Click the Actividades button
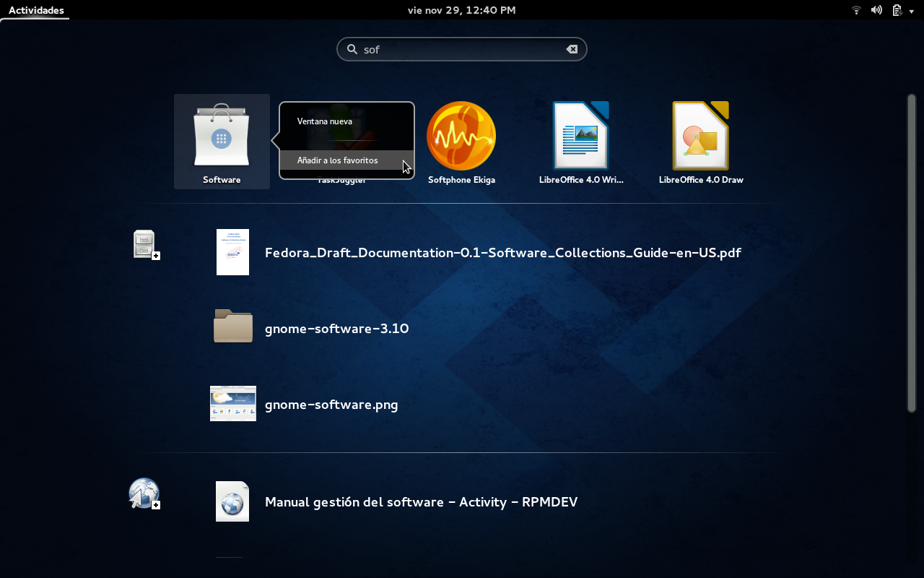Screen dimensions: 924x578 coord(36,10)
